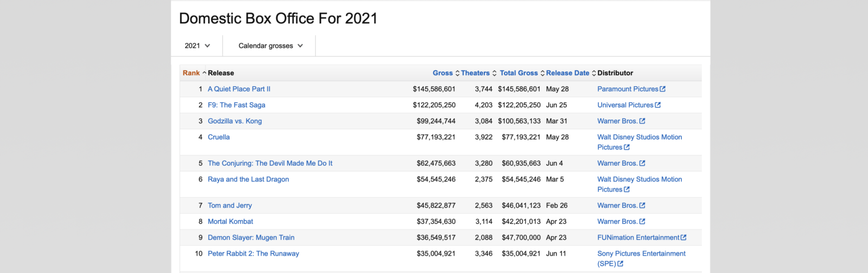Sort table by Theaters column
The image size is (868, 273).
tap(475, 73)
